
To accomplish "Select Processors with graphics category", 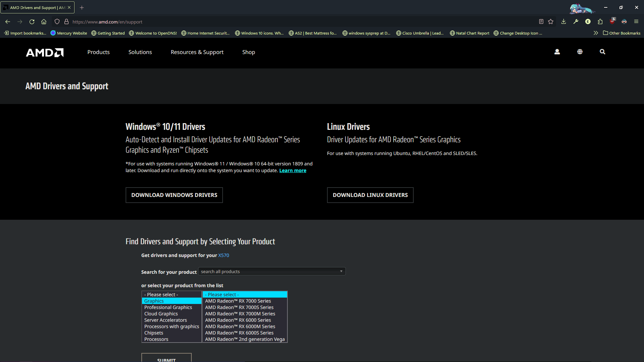I will [x=172, y=326].
